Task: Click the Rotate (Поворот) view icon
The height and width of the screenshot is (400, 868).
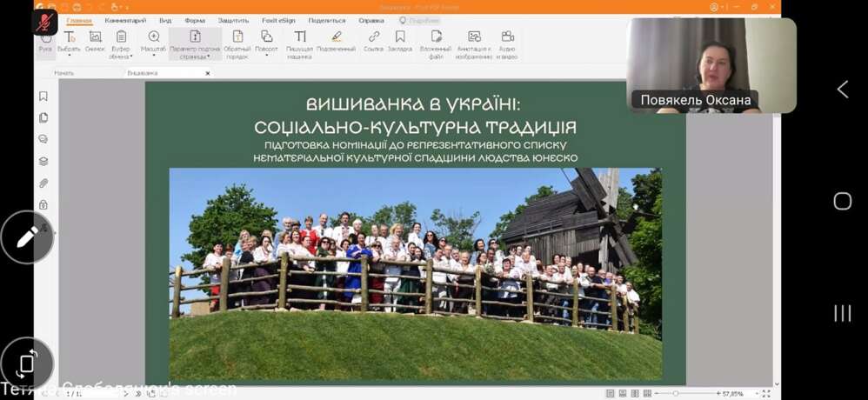Action: click(x=267, y=37)
